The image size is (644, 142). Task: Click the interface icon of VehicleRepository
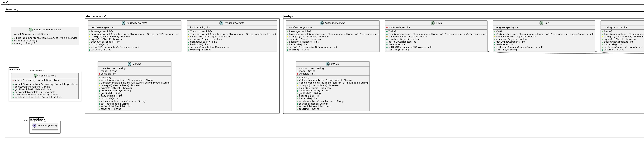pyautogui.click(x=34, y=126)
